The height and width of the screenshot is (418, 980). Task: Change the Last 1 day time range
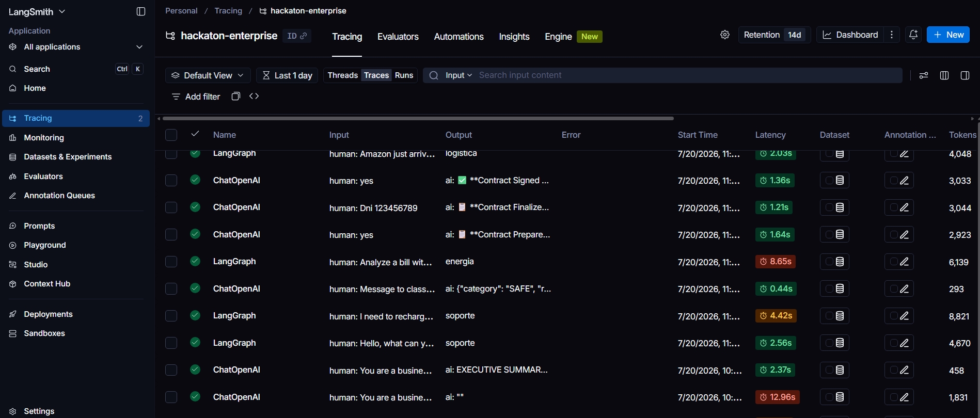pyautogui.click(x=287, y=75)
